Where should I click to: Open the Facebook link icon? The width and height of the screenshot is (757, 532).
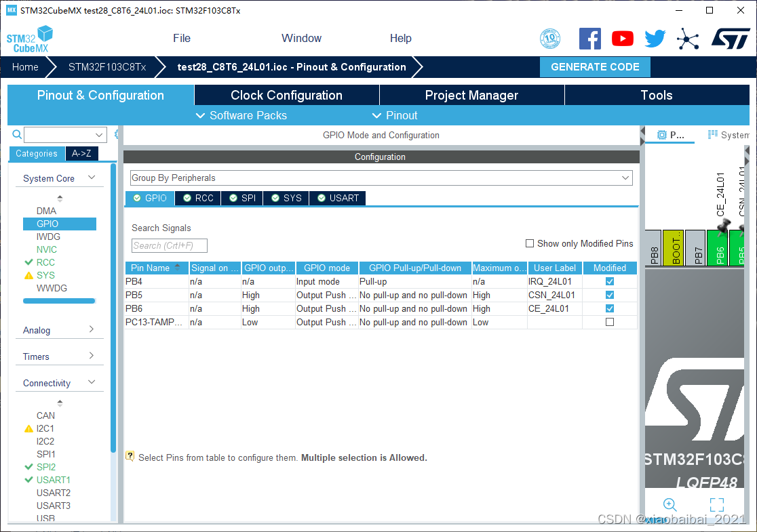(590, 39)
